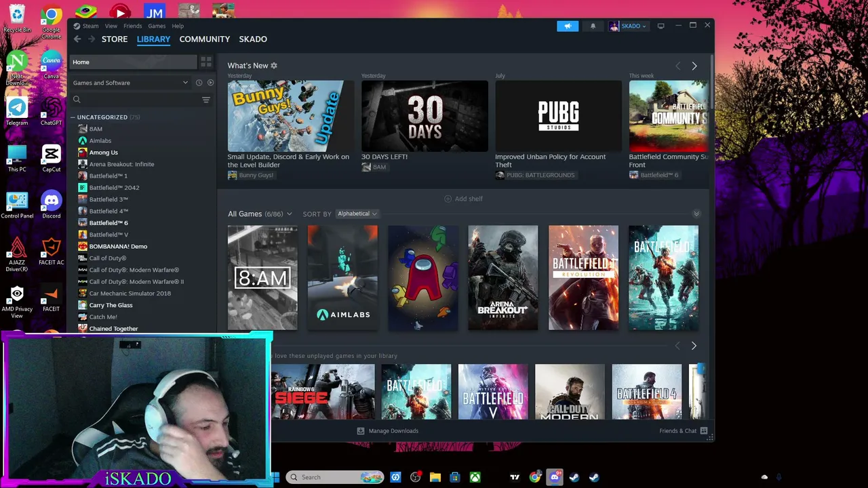Open Discord shortcut on desktop

tap(51, 205)
